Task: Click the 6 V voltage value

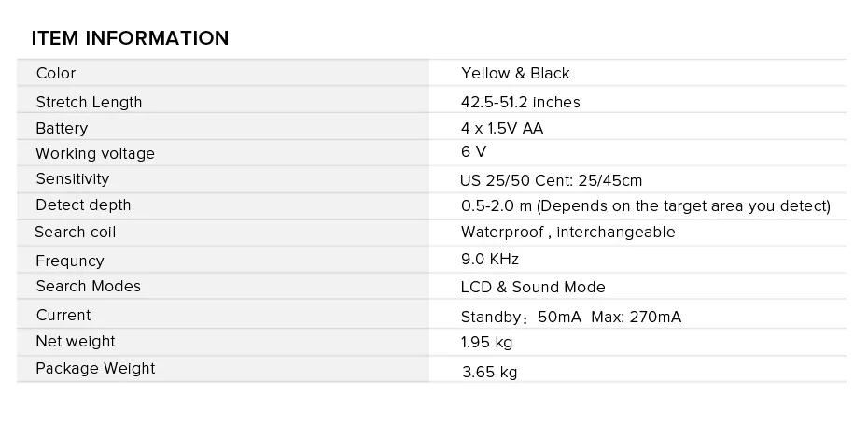Action: pyautogui.click(x=474, y=151)
